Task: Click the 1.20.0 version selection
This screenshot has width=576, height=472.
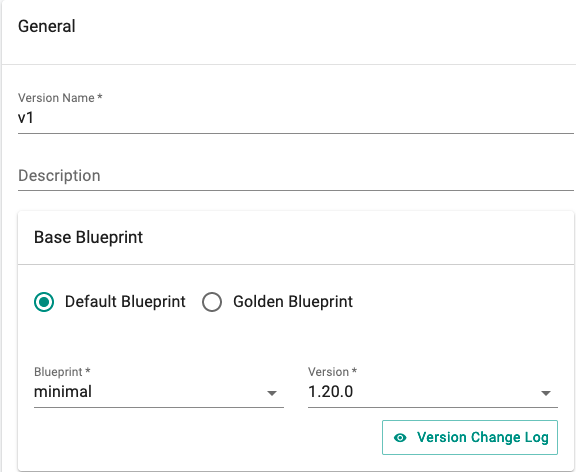Action: pos(433,392)
